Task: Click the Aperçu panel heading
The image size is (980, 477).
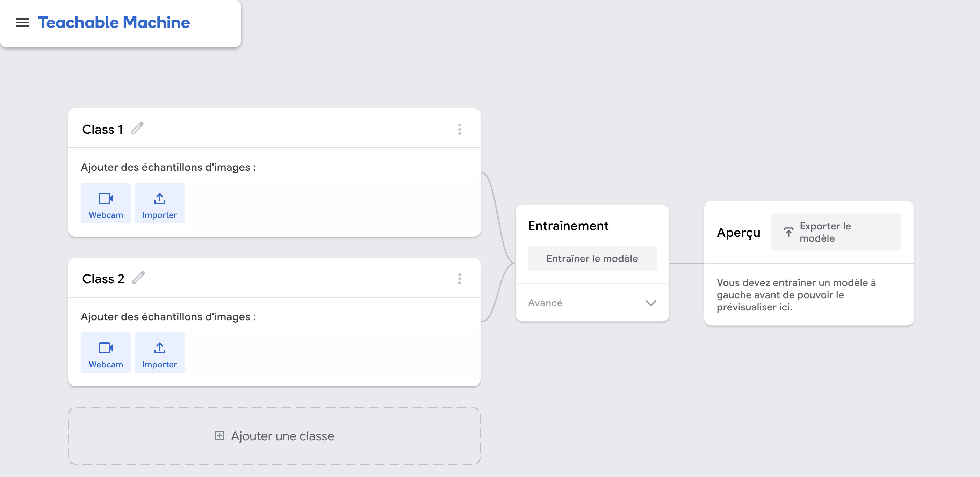Action: point(738,232)
